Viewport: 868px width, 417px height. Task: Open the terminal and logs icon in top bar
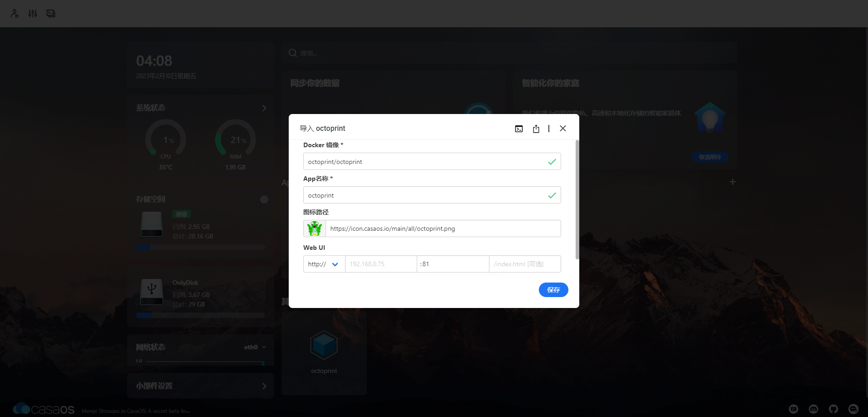coord(51,13)
